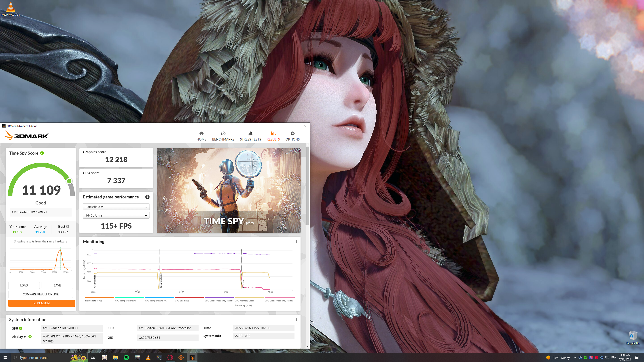This screenshot has height=362, width=644.
Task: Click the info icon next to Best score
Action: point(68,227)
